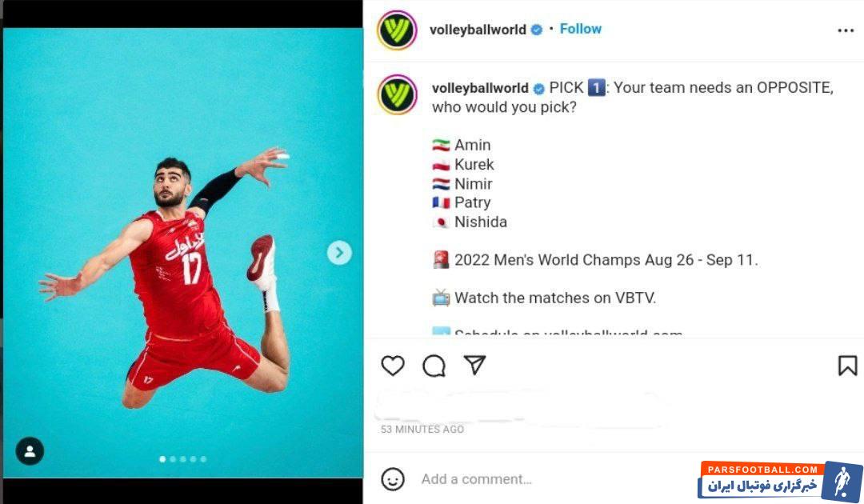Click the 53 minutes ago timestamp
The image size is (864, 504).
tap(422, 429)
